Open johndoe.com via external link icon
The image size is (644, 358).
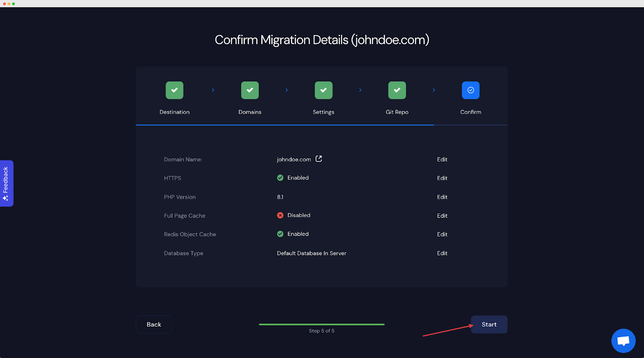pos(319,159)
